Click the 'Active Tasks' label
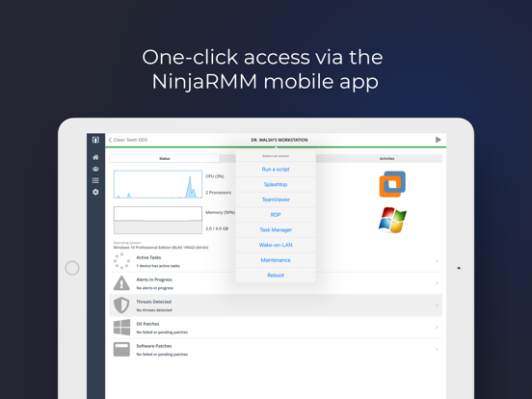 pos(148,257)
